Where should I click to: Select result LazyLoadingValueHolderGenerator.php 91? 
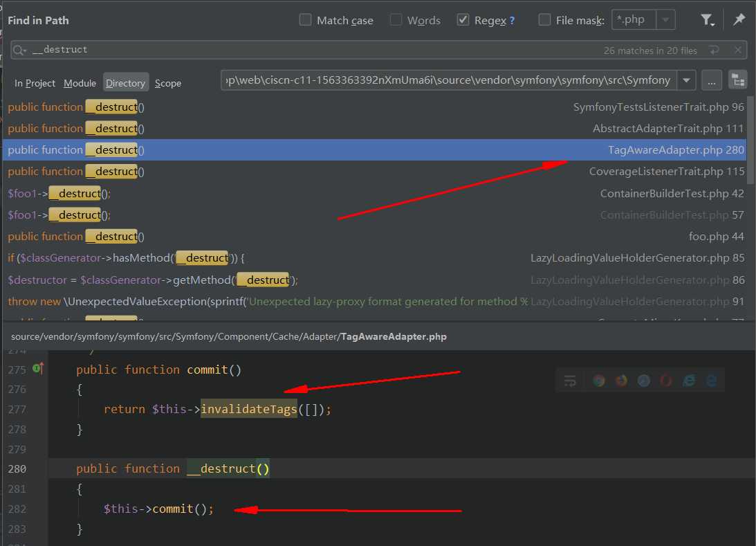375,302
